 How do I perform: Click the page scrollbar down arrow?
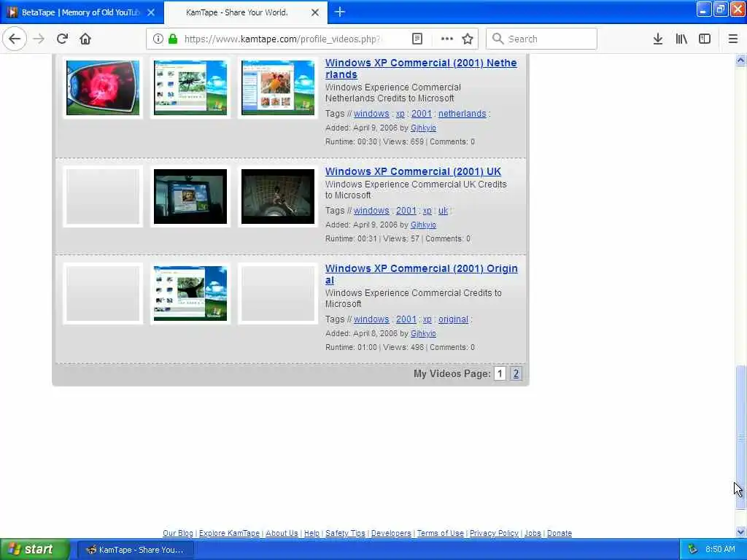click(x=741, y=532)
